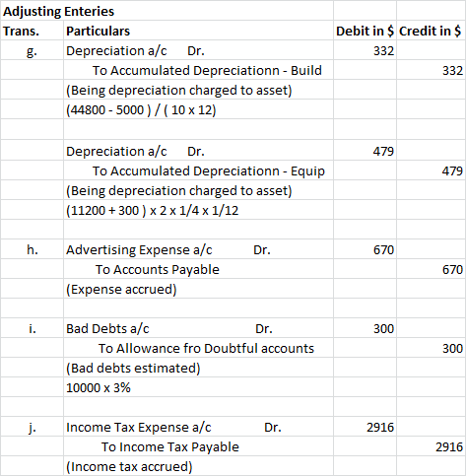
Task: Select transaction letter 'h.' cell
Action: pos(33,249)
